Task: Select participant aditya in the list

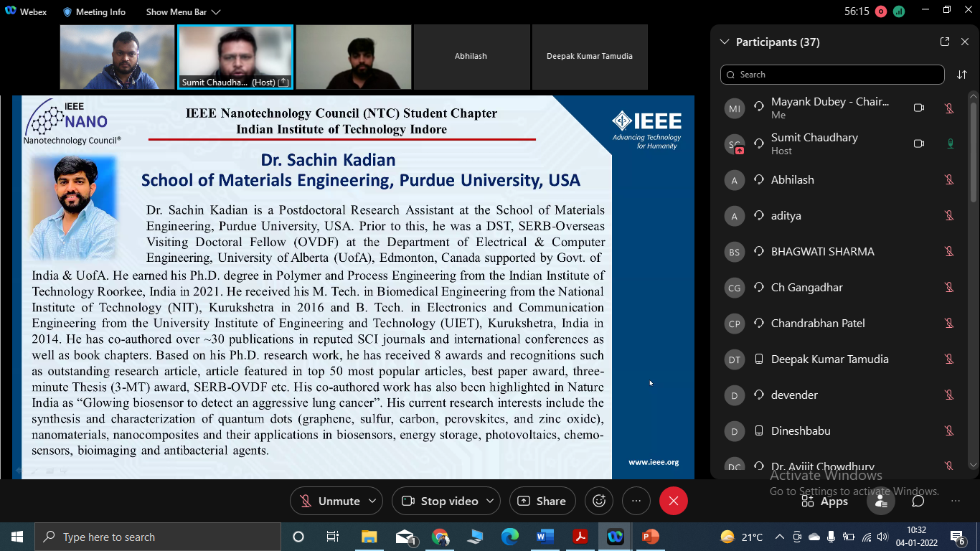Action: pos(841,215)
